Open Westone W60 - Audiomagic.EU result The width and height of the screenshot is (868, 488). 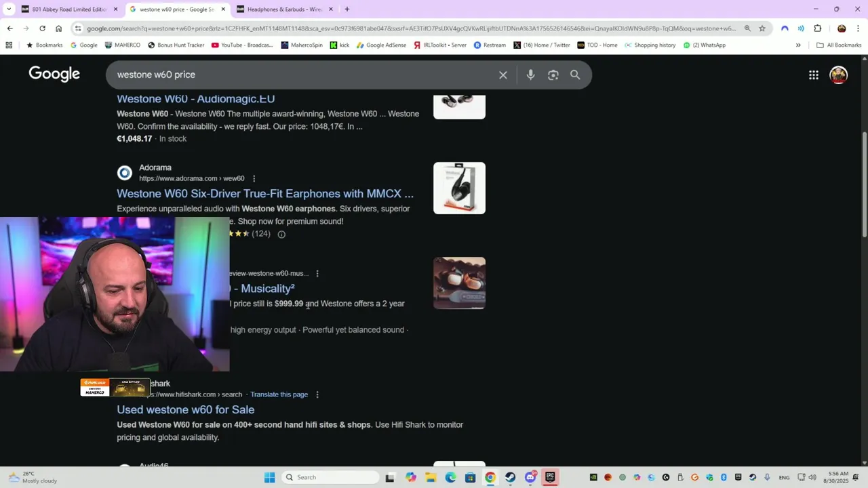click(x=195, y=99)
